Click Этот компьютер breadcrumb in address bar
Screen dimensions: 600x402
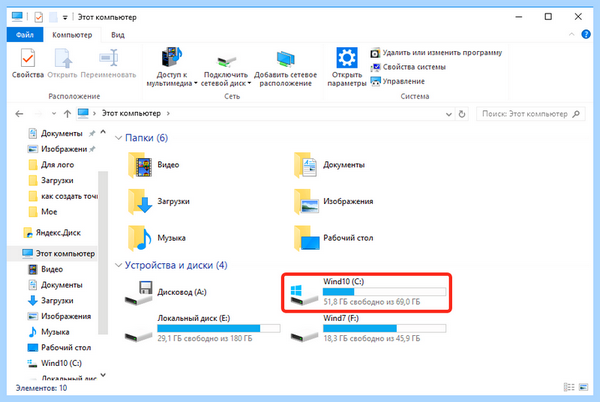pos(131,114)
